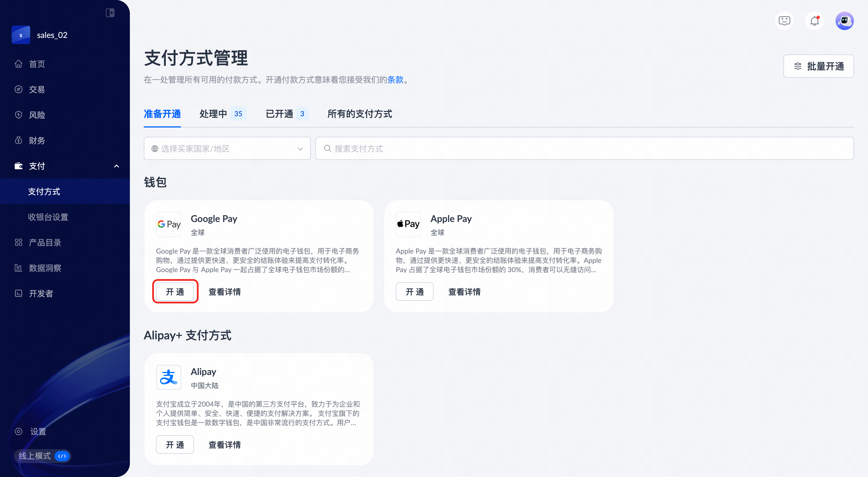Click the 钱包 section heading
The height and width of the screenshot is (477, 868).
click(x=155, y=182)
